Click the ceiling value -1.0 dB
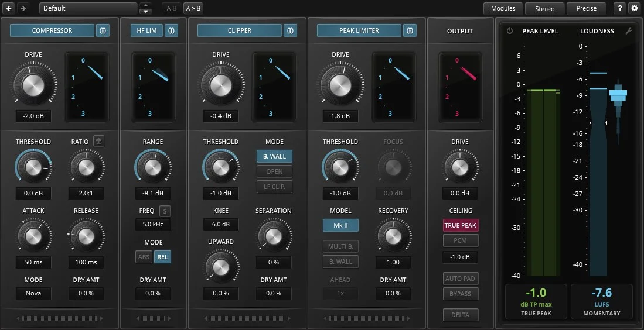Viewport: 644px width, 330px height. click(460, 257)
